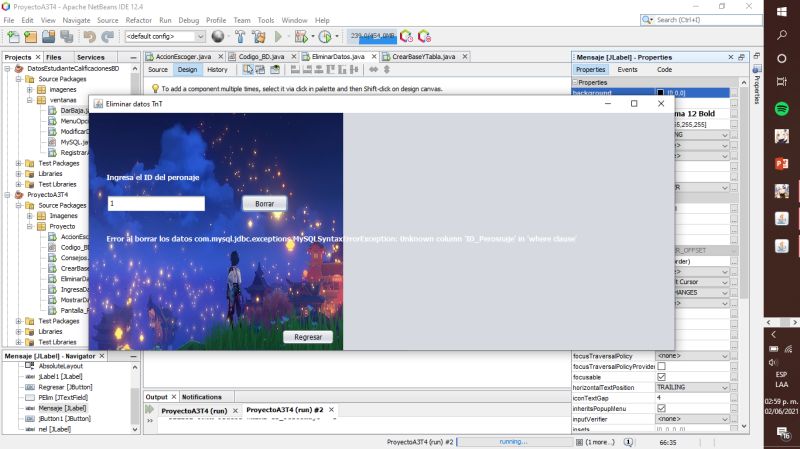Click the Redo arrow icon
The width and height of the screenshot is (800, 449).
[108, 36]
